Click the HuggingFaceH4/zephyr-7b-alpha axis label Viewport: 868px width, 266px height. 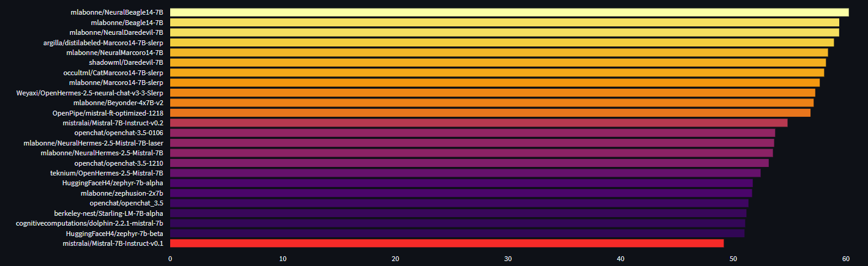point(113,183)
